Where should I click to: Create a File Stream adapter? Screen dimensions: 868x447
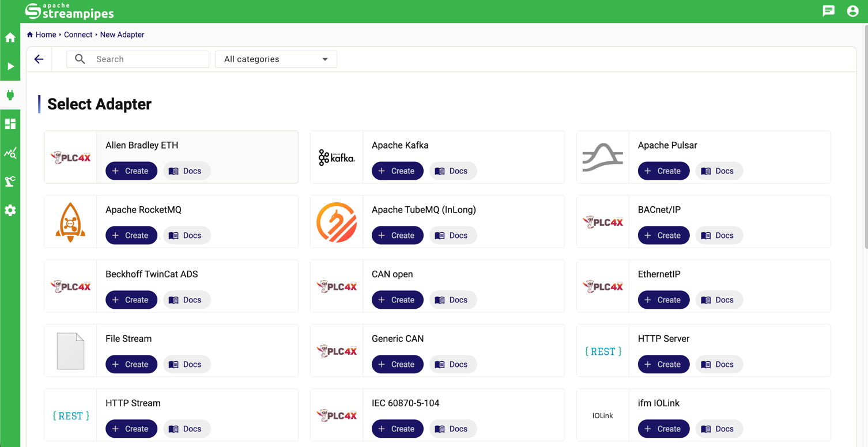point(131,365)
